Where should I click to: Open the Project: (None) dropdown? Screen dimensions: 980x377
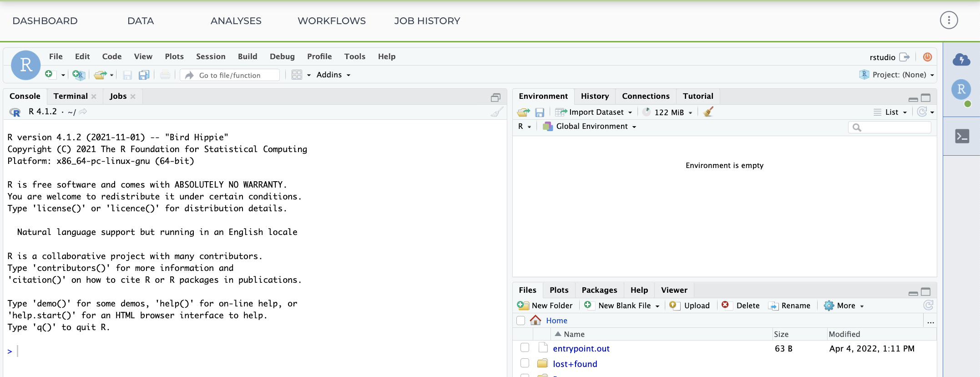(897, 75)
